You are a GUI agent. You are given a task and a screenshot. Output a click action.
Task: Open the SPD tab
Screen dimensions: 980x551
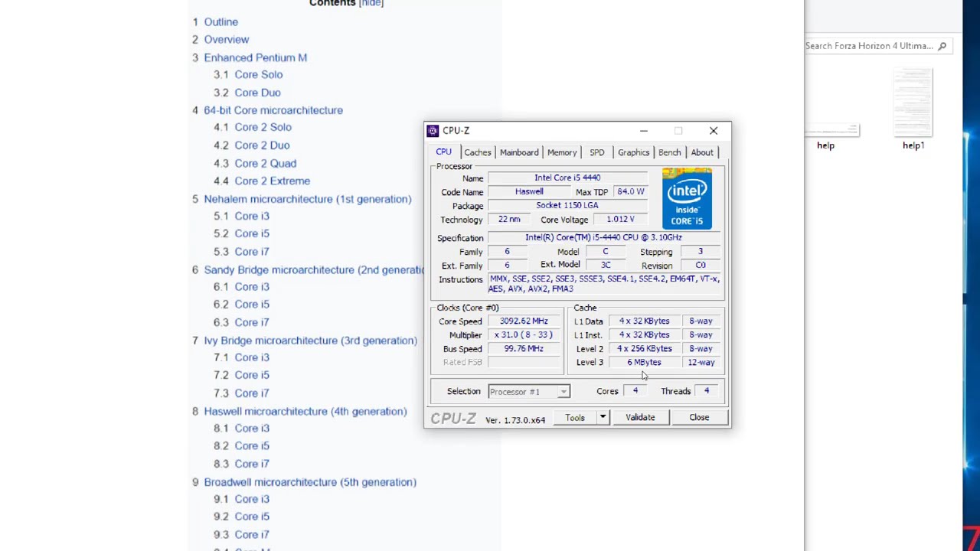pyautogui.click(x=596, y=152)
